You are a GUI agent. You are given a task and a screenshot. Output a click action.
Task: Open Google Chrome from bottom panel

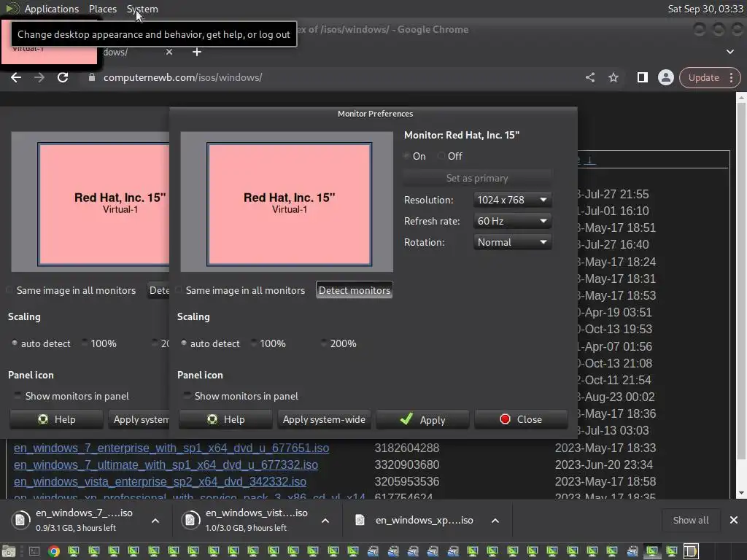tap(54, 551)
